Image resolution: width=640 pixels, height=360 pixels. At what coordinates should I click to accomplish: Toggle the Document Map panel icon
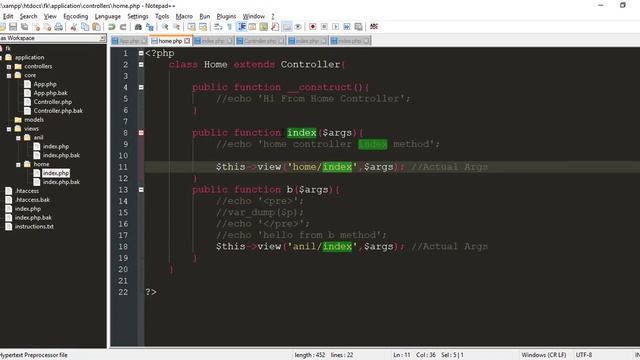[264, 27]
